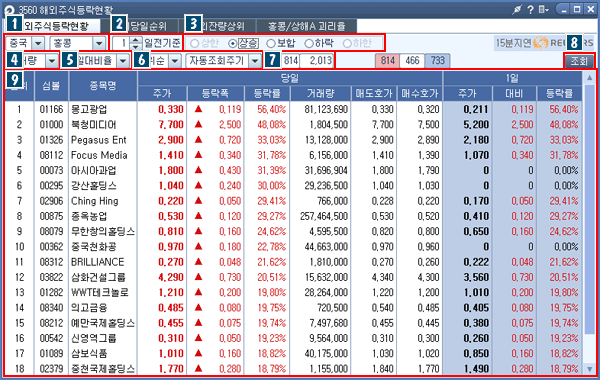Click the days-ago number input field
This screenshot has height=380, width=600.
tap(121, 43)
